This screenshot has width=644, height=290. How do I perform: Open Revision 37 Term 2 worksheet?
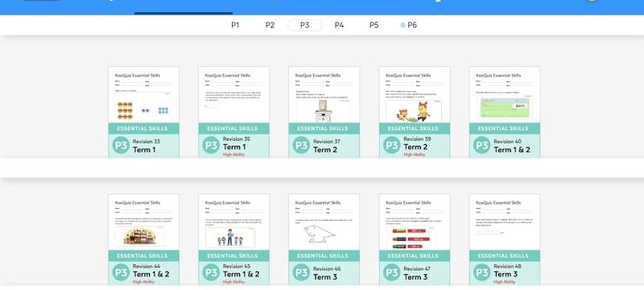click(324, 112)
